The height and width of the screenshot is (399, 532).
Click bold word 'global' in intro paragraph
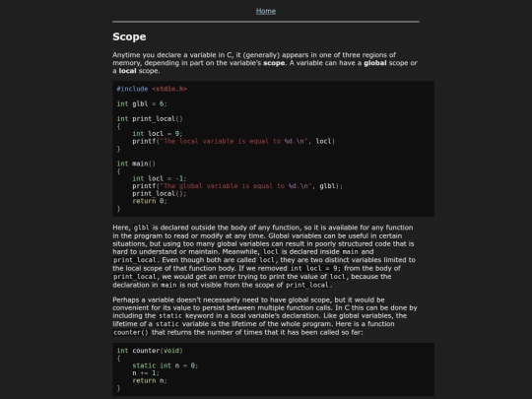point(375,63)
